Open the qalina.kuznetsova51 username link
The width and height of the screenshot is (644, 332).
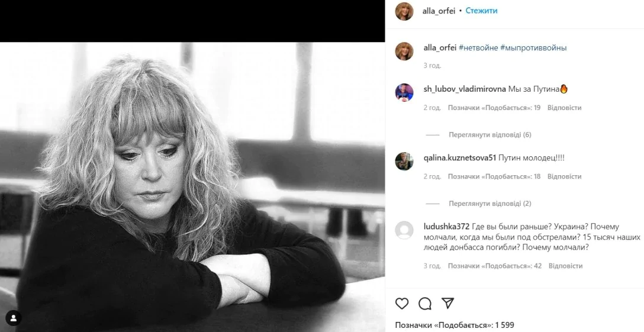click(x=460, y=158)
